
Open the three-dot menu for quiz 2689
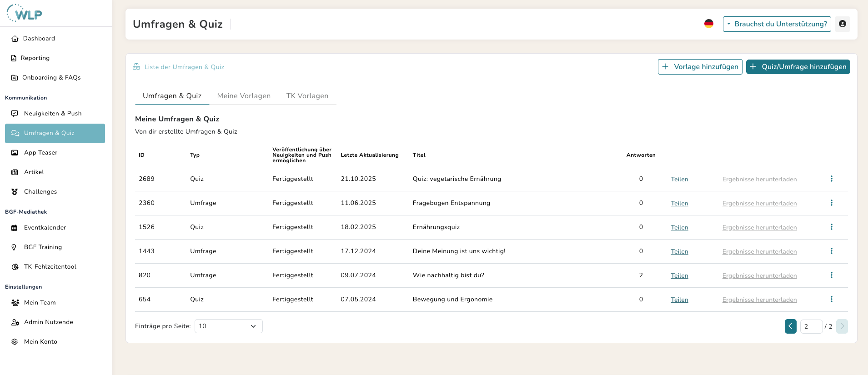click(831, 179)
